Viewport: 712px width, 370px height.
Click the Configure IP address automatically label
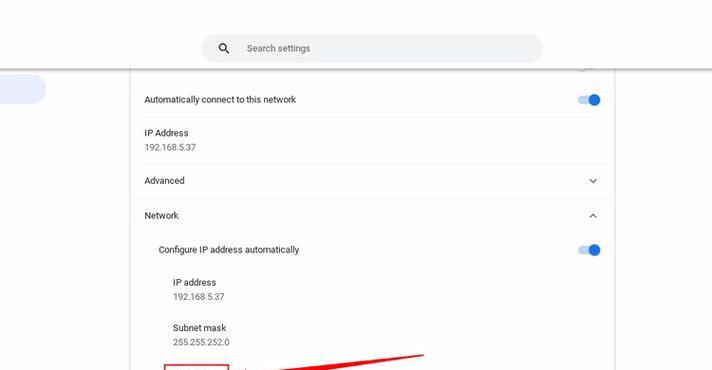(229, 250)
